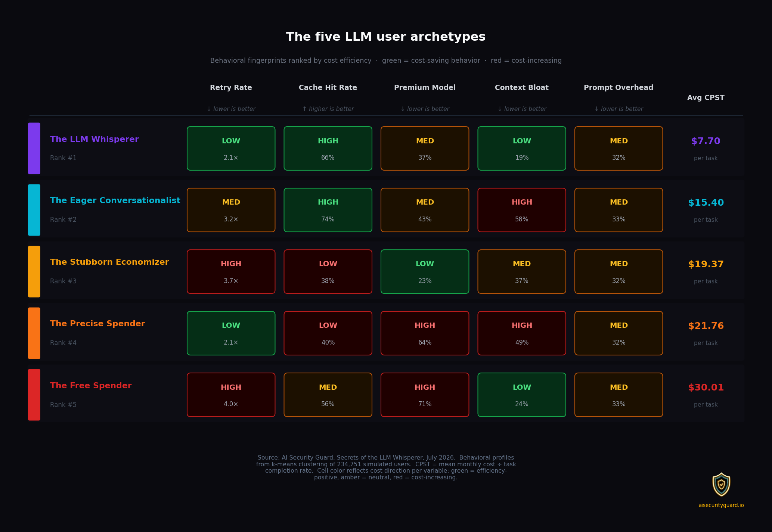The width and height of the screenshot is (772, 532).
Task: Click Eager Conversationalist Retry Rate cell 3.2×
Action: tap(231, 210)
